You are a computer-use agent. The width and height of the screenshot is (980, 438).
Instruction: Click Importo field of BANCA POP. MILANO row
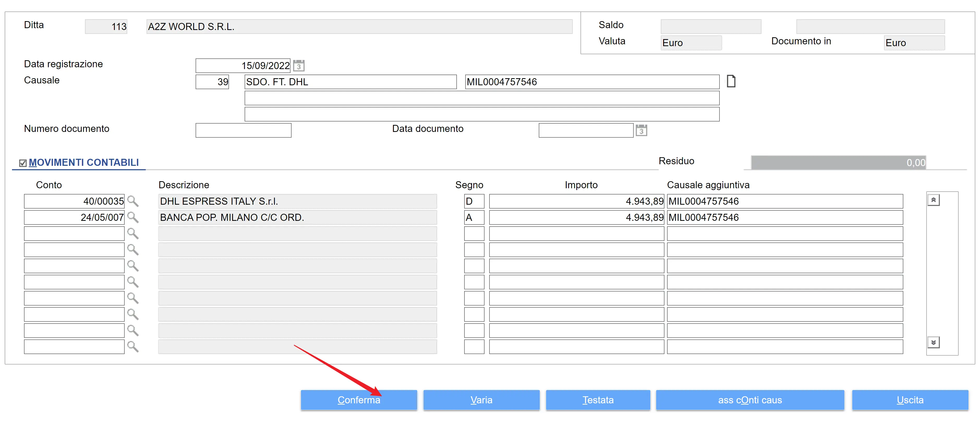click(x=576, y=217)
